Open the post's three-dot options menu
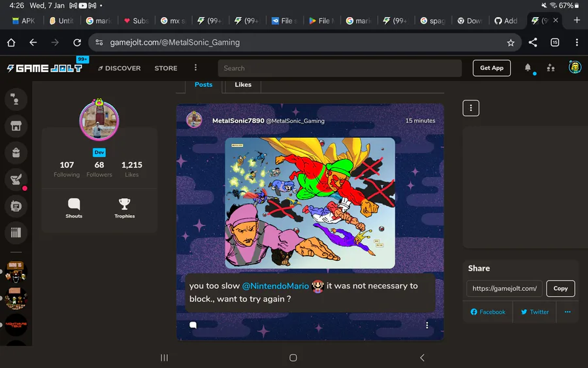The width and height of the screenshot is (588, 368). [427, 326]
